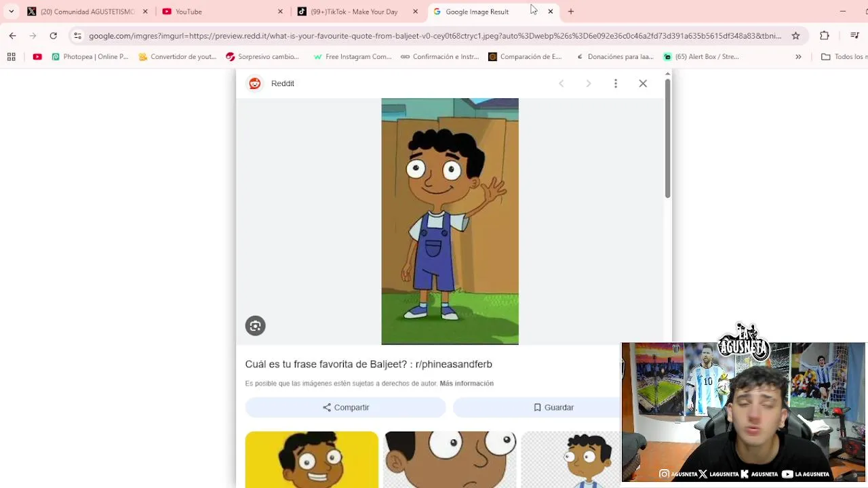Click the Compartir share button
868x488 pixels.
tap(345, 407)
